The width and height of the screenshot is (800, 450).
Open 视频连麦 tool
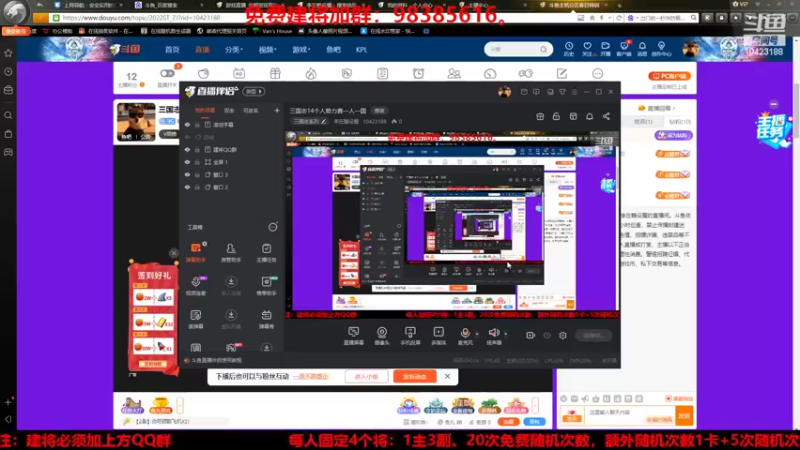pyautogui.click(x=196, y=286)
